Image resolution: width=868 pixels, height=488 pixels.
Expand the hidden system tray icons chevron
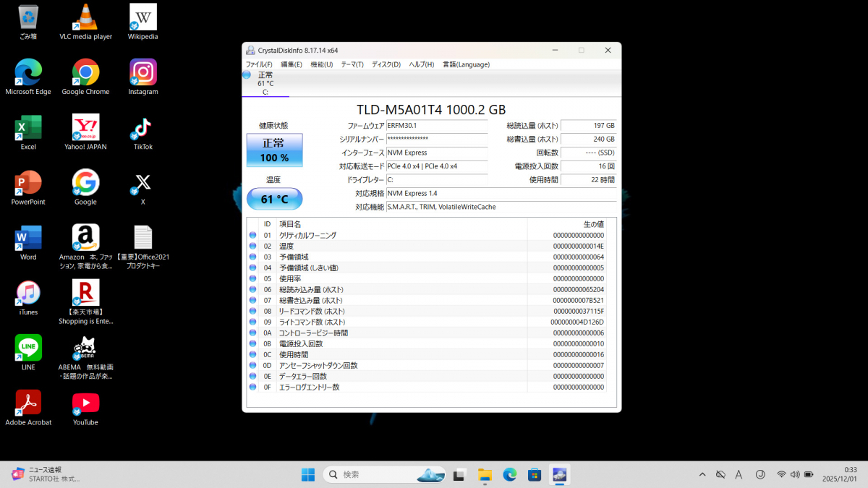pos(702,474)
